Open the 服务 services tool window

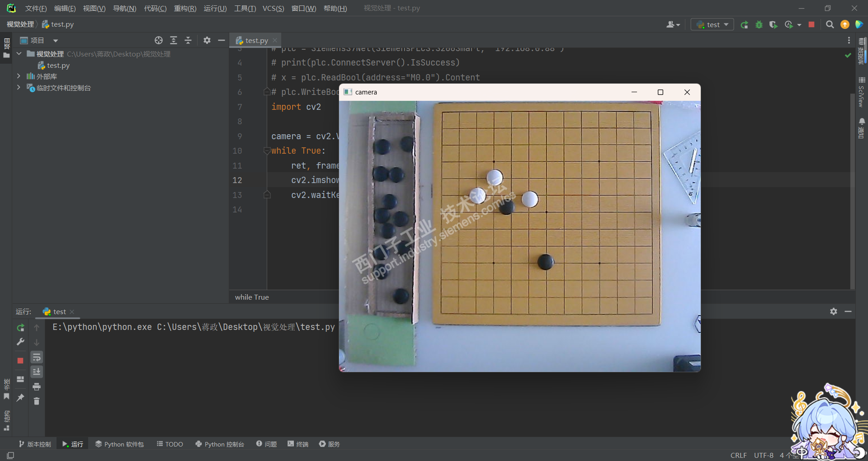(330, 444)
